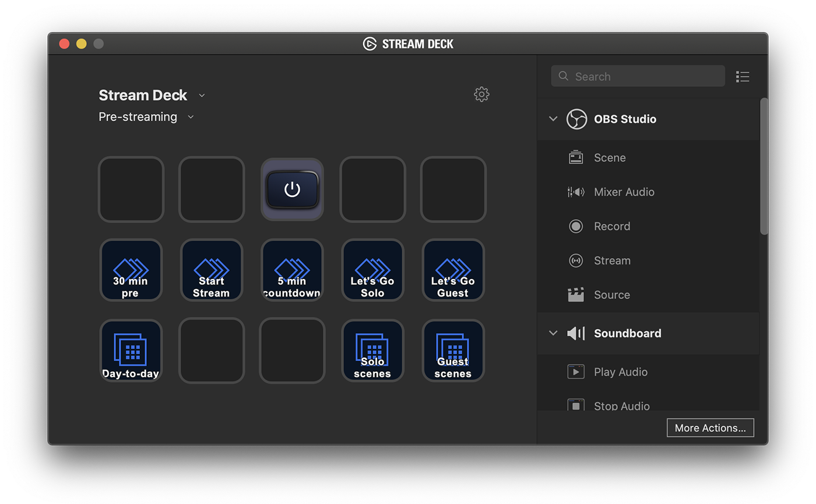The width and height of the screenshot is (816, 504).
Task: Click the 'OBS Studio' category heading
Action: [x=625, y=119]
